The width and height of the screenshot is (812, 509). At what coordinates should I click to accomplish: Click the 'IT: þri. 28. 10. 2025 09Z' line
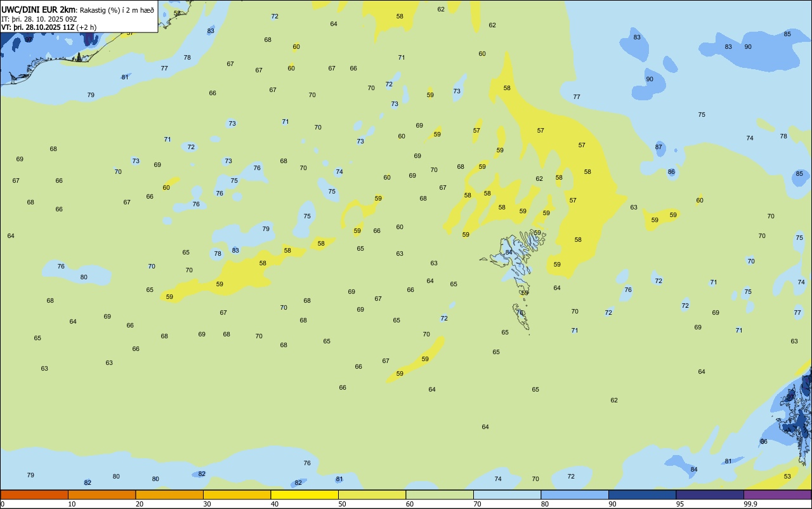39,19
